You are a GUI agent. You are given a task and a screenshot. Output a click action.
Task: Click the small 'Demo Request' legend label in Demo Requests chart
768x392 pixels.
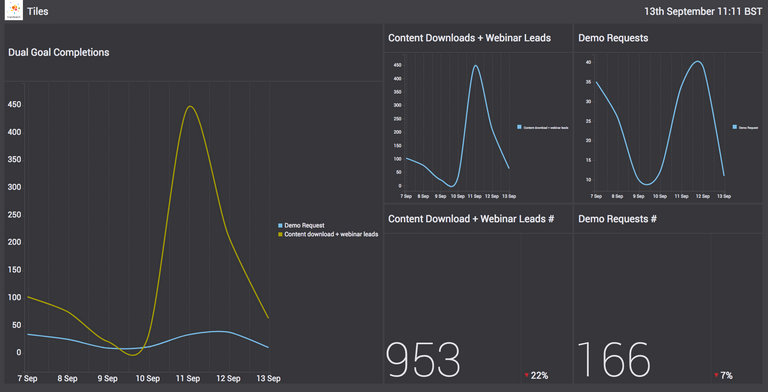coord(748,127)
